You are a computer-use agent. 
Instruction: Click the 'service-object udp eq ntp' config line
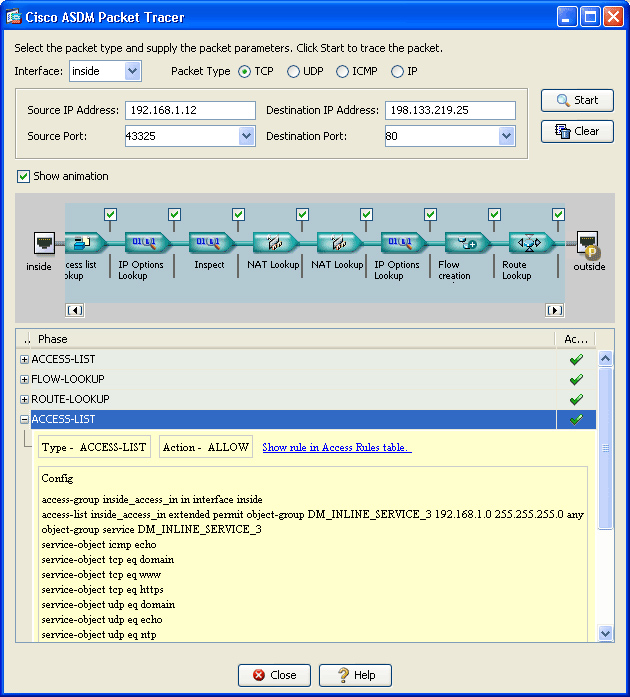[x=99, y=635]
